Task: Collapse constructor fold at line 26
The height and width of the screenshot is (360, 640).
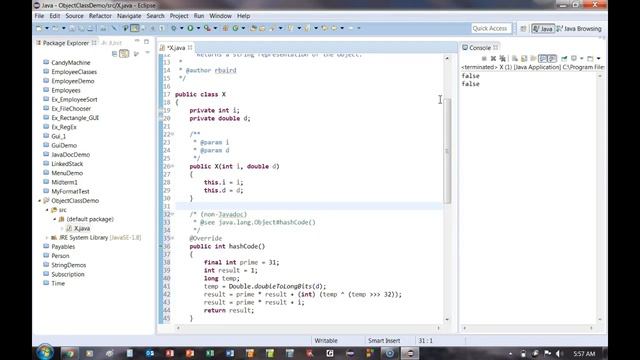Action: pyautogui.click(x=172, y=166)
